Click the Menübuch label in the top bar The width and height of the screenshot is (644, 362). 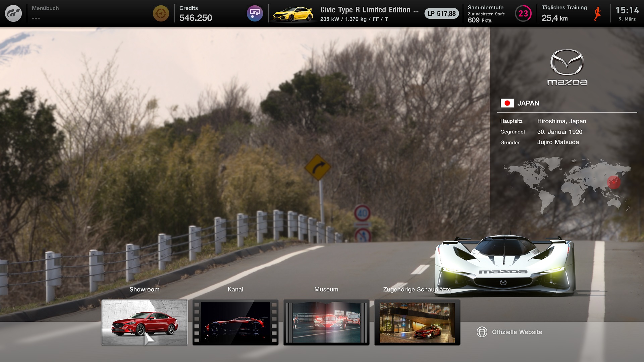[45, 8]
